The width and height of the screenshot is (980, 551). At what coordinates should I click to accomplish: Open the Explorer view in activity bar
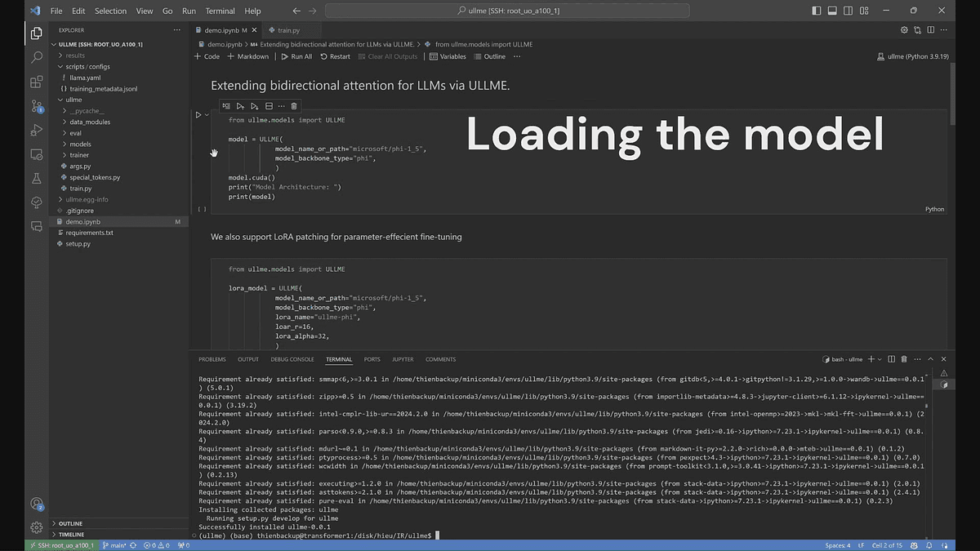click(x=36, y=33)
